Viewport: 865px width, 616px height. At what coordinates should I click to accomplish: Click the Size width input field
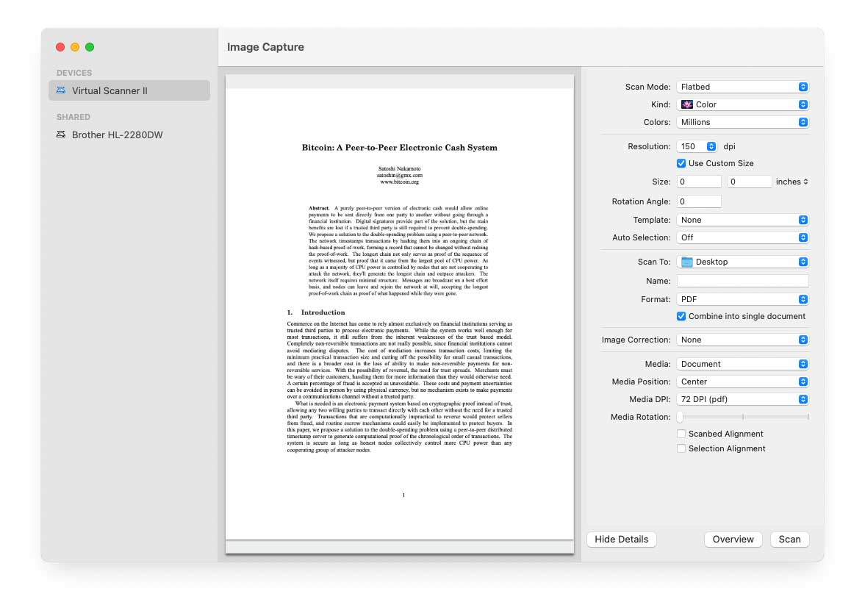(699, 182)
